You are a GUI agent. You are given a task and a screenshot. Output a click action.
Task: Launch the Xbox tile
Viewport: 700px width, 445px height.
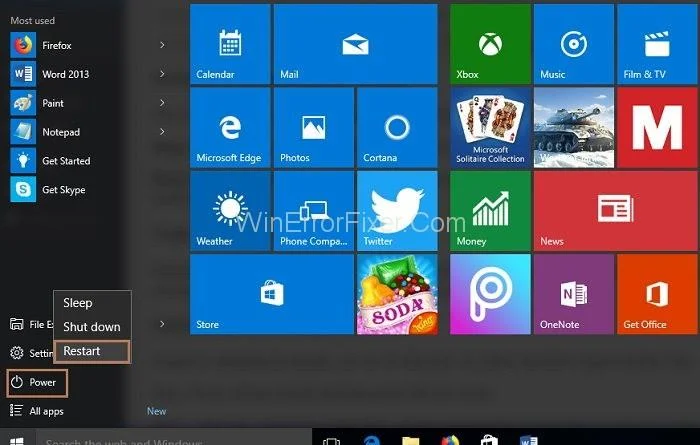pyautogui.click(x=490, y=44)
